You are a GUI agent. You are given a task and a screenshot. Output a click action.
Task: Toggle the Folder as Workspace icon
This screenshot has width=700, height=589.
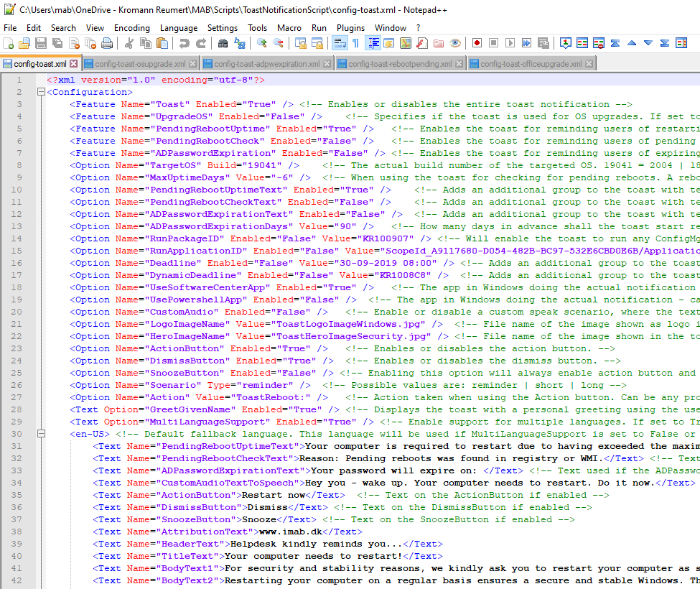[439, 43]
